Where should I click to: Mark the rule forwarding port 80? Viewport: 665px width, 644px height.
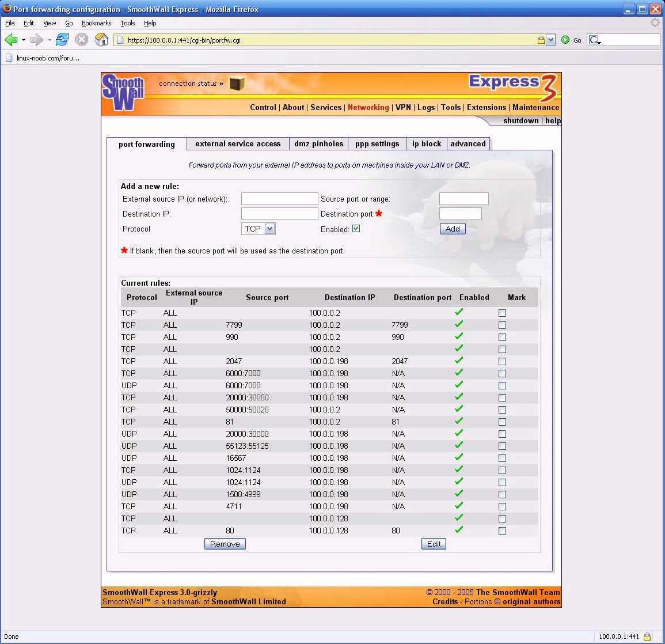pyautogui.click(x=502, y=531)
